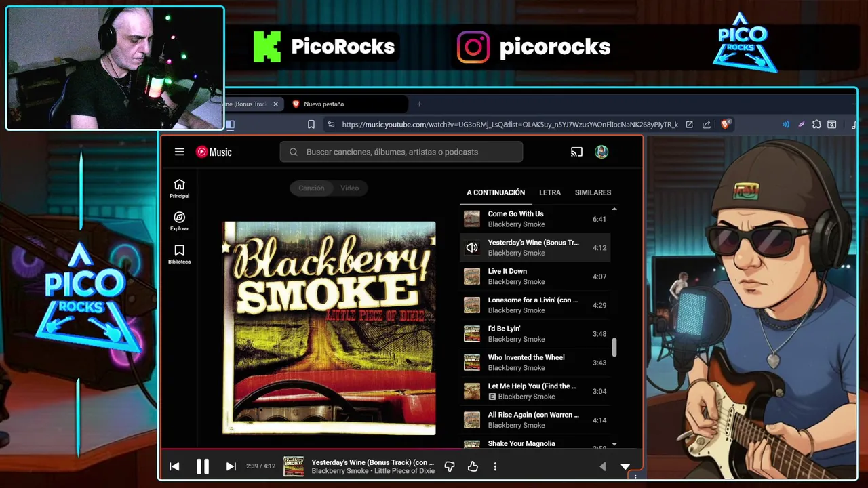Select the A CONTINUACIÓN tab
Image resolution: width=868 pixels, height=488 pixels.
point(496,192)
